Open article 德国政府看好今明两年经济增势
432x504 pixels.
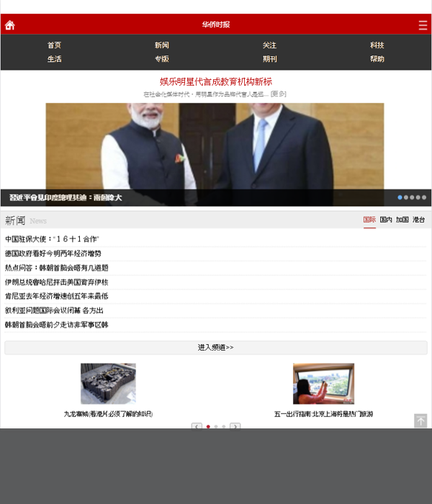(x=53, y=253)
